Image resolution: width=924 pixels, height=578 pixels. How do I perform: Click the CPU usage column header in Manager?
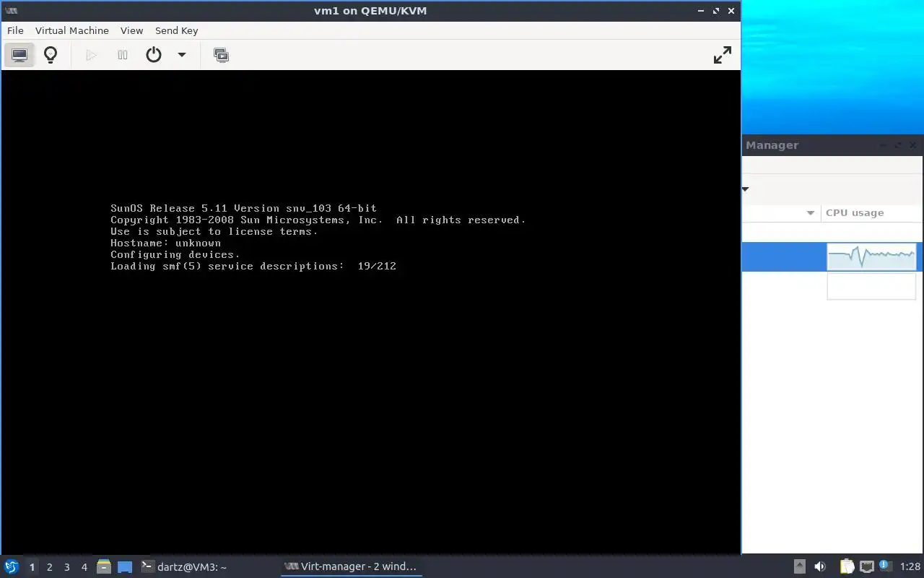tap(872, 213)
